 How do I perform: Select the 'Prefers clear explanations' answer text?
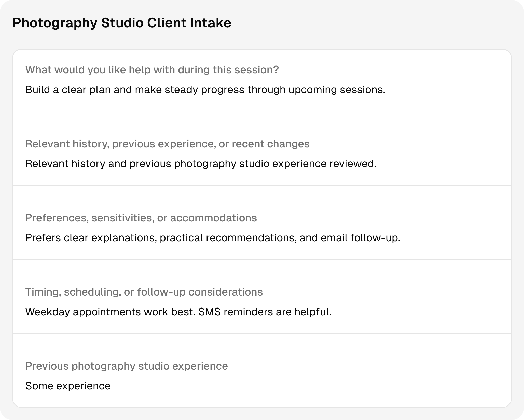pyautogui.click(x=213, y=238)
